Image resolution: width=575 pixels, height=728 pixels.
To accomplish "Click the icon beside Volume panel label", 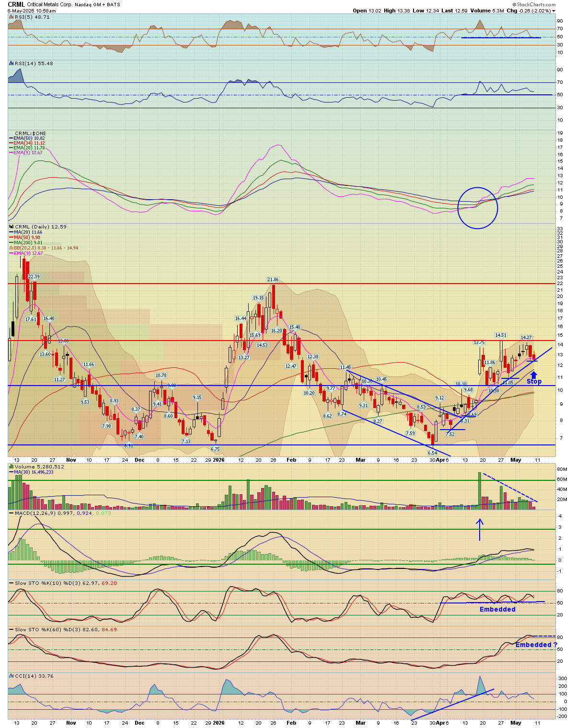I will pos(11,466).
